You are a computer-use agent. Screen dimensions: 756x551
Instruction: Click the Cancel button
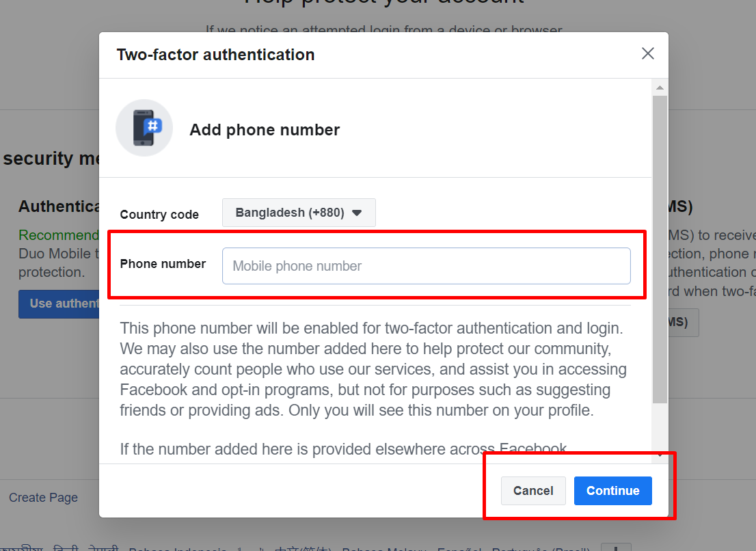click(532, 491)
